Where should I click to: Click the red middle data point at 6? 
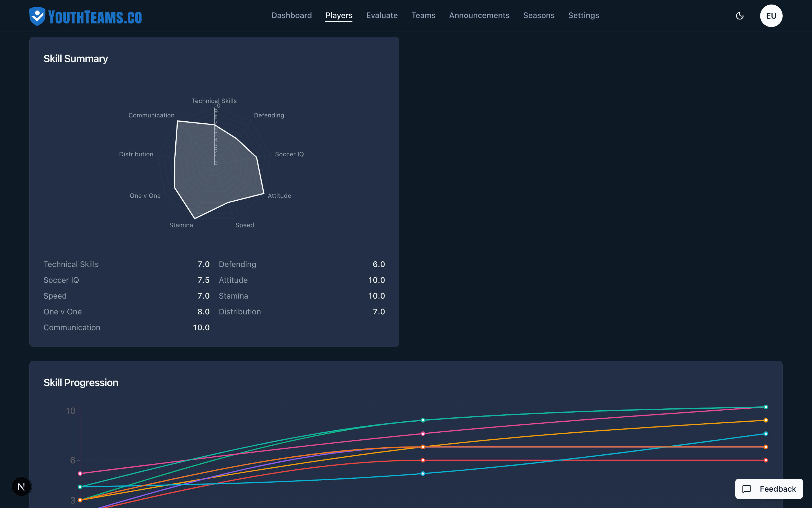point(423,460)
